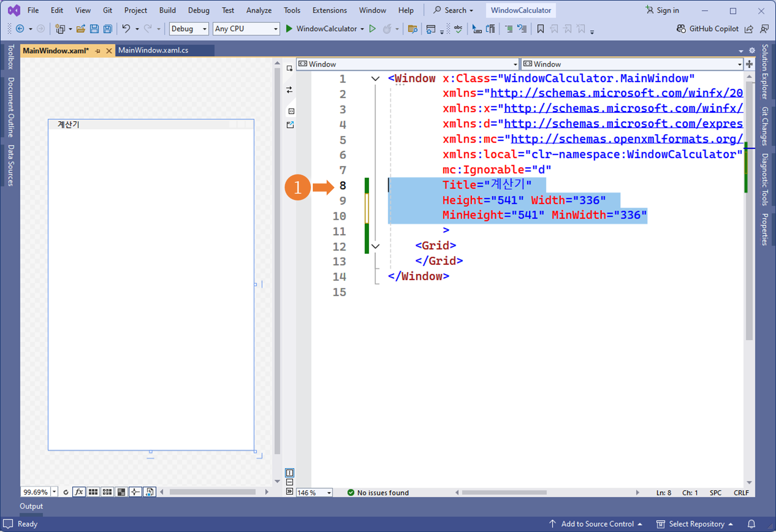Open the Toolbox side panel
Image resolution: width=776 pixels, height=532 pixels.
(11, 57)
